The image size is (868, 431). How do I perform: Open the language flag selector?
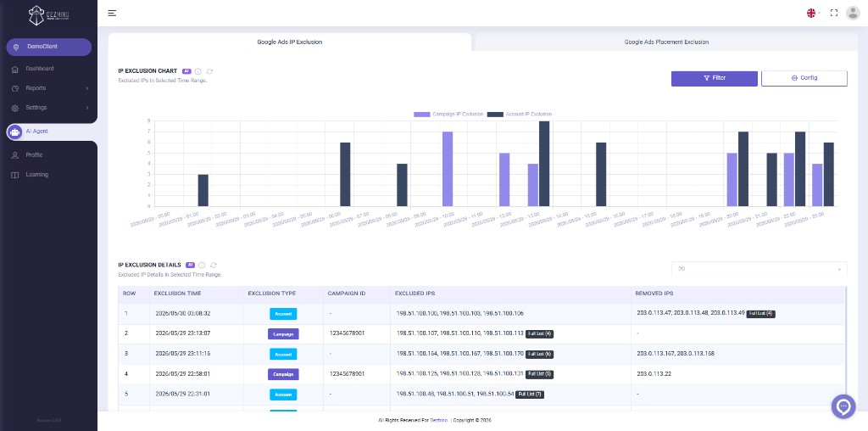coord(813,13)
